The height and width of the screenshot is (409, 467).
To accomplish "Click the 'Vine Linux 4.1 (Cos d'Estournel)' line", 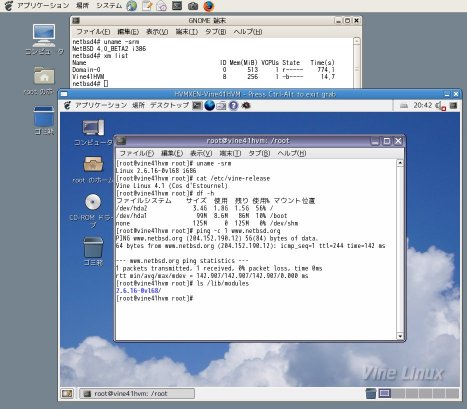I will pos(172,186).
